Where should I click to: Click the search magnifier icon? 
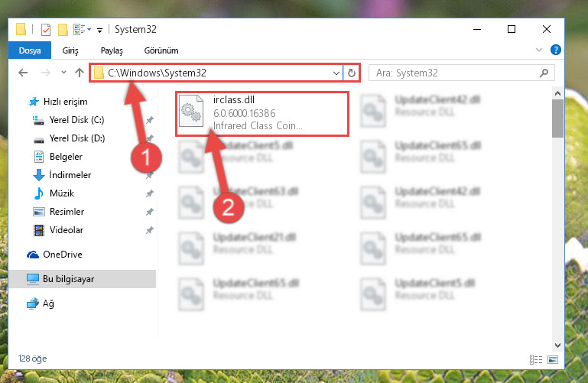click(544, 73)
